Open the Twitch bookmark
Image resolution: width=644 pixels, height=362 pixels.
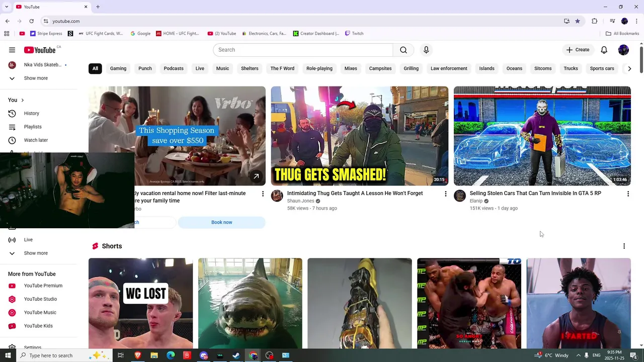(x=354, y=34)
